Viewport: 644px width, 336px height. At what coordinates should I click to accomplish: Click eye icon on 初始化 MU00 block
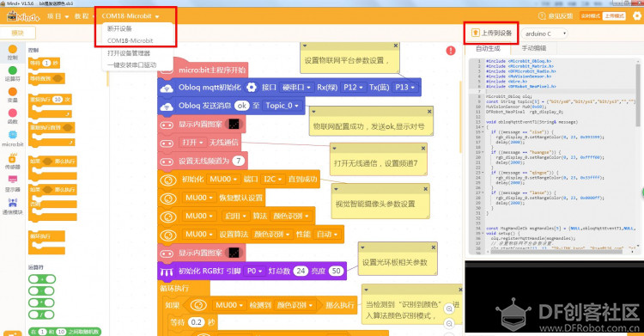168,180
